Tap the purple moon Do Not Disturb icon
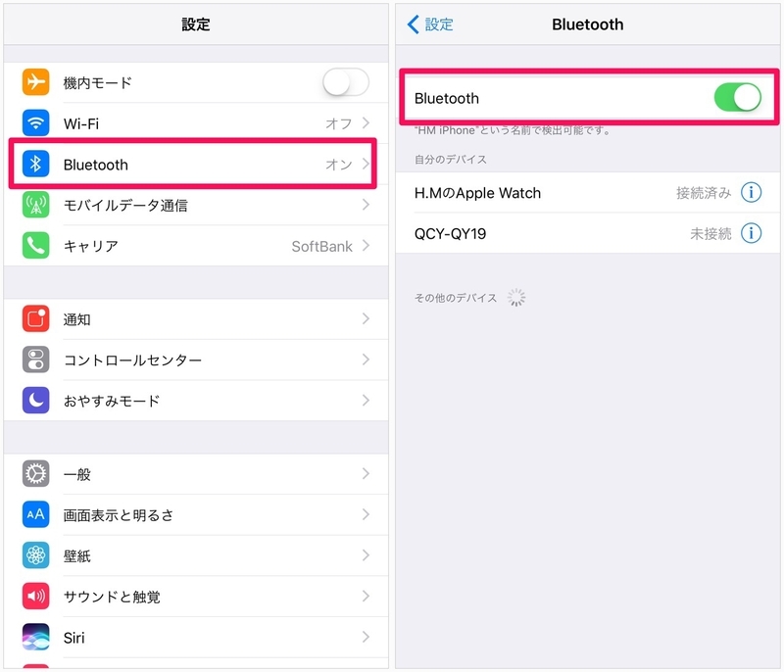The image size is (784, 672). (x=35, y=401)
